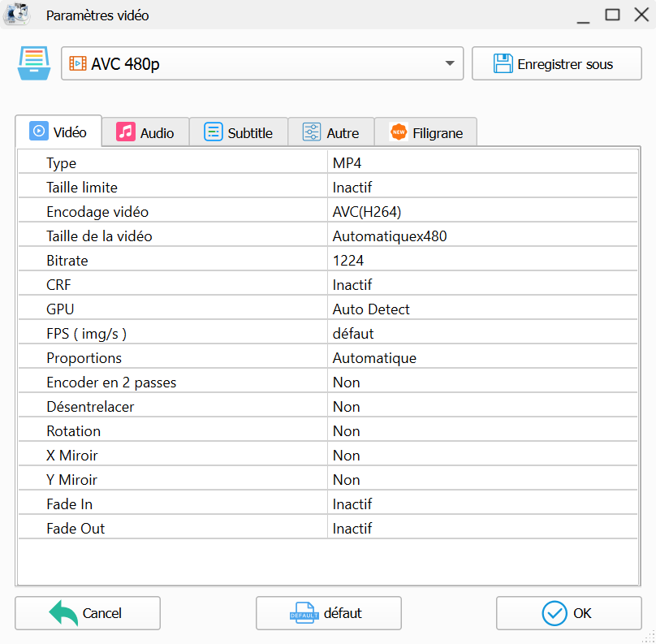Click the film icon in the AVC 480p box
Viewport: 656px width, 644px height.
pyautogui.click(x=78, y=64)
